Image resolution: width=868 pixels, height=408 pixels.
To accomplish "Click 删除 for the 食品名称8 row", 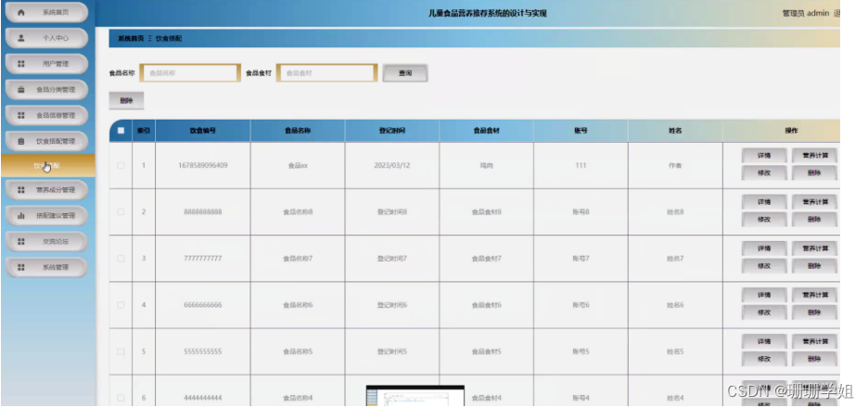I will pyautogui.click(x=814, y=220).
